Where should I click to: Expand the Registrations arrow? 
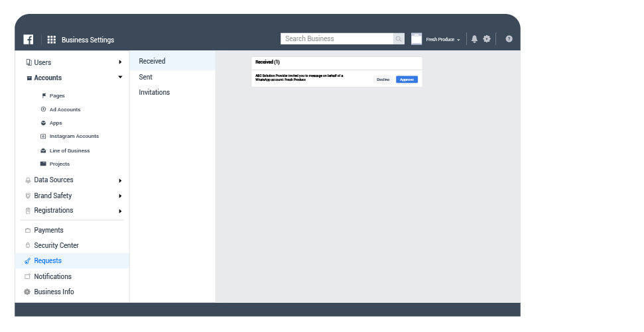[x=120, y=211]
